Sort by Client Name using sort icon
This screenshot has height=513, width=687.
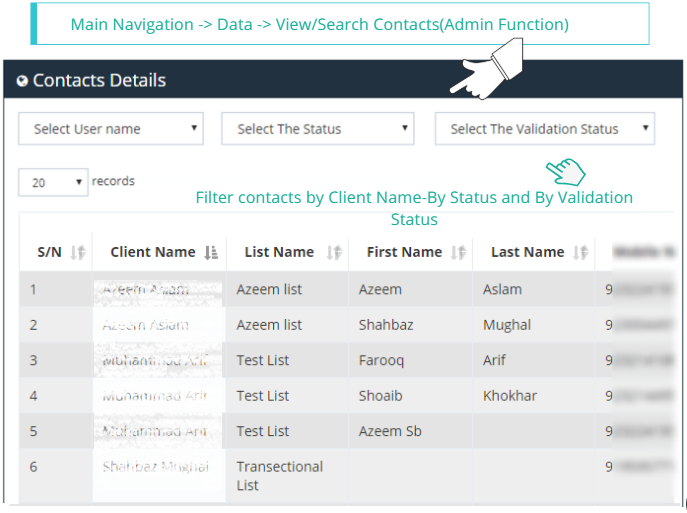pyautogui.click(x=211, y=253)
